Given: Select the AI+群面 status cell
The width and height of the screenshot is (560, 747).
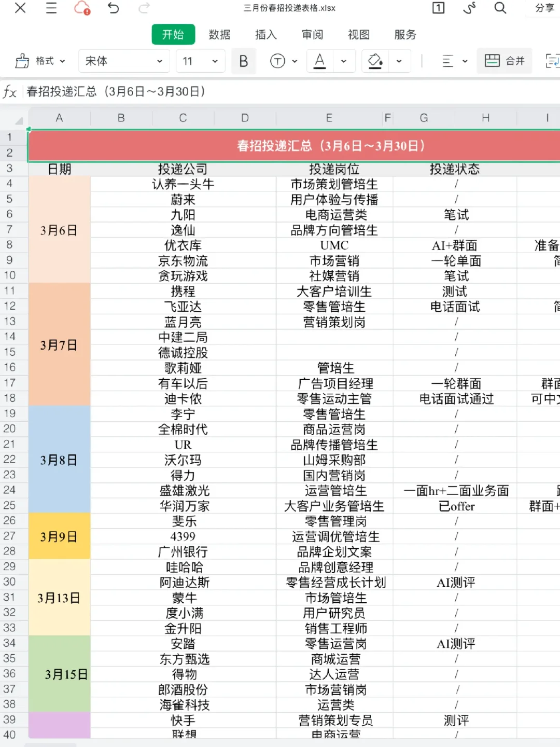Looking at the screenshot, I should [455, 245].
